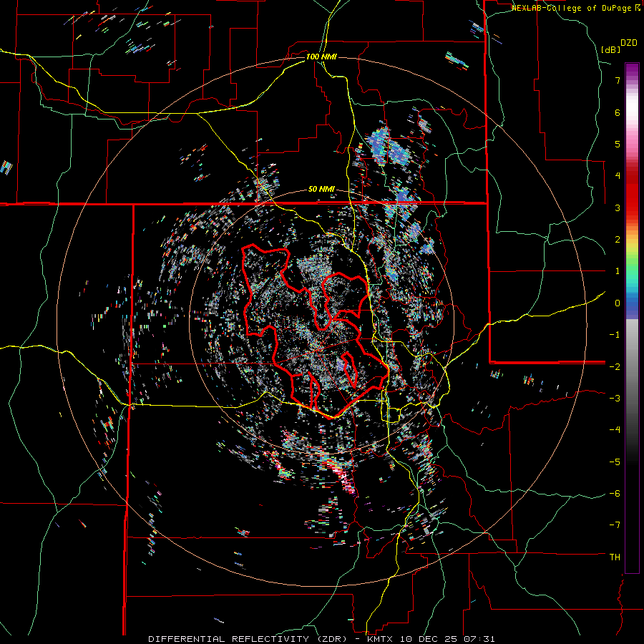Viewport: 644px width, 644px height.
Task: Select the -6 value on the scale
Action: (x=615, y=494)
